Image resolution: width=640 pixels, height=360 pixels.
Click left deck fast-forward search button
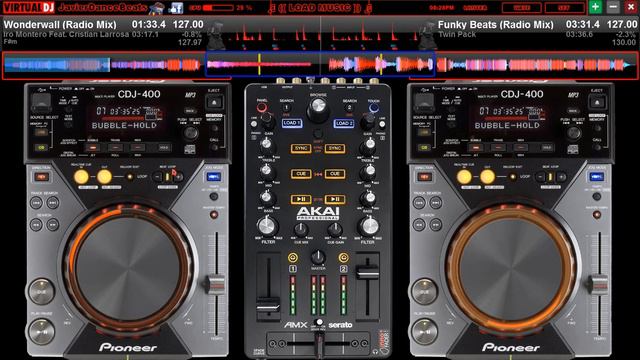53,224
